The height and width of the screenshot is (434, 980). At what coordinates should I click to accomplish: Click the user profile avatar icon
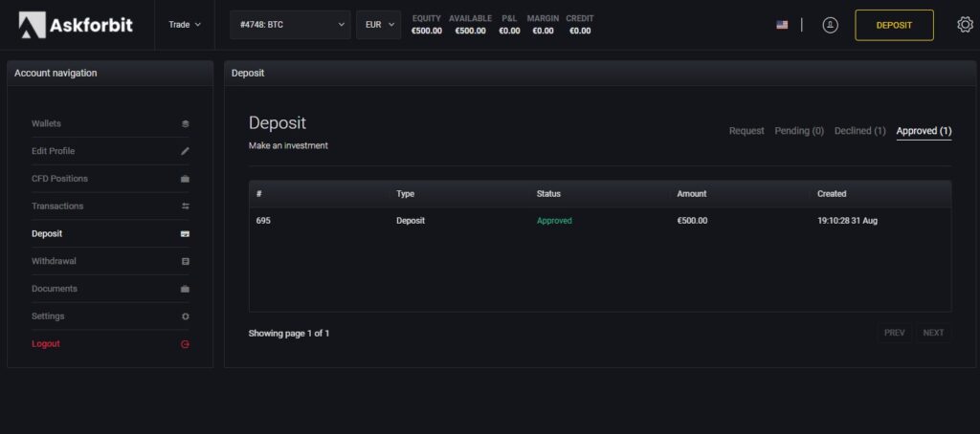(x=830, y=25)
